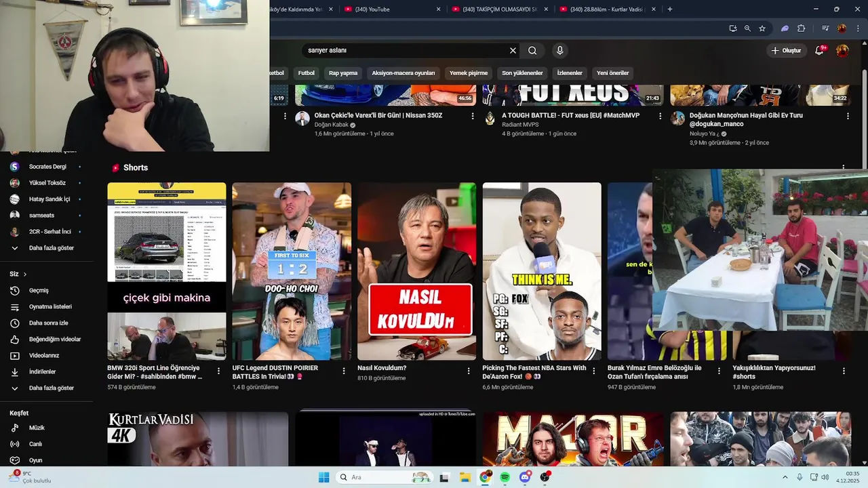The height and width of the screenshot is (488, 868).
Task: Open options for UFC Legend Dustin Poirier short
Action: 343,371
